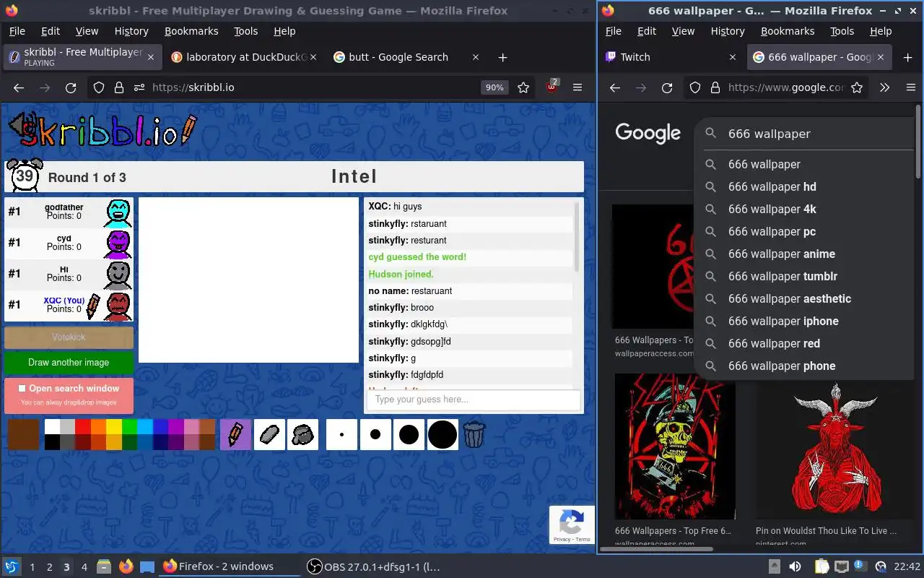Click Google logo in right window

coord(648,133)
